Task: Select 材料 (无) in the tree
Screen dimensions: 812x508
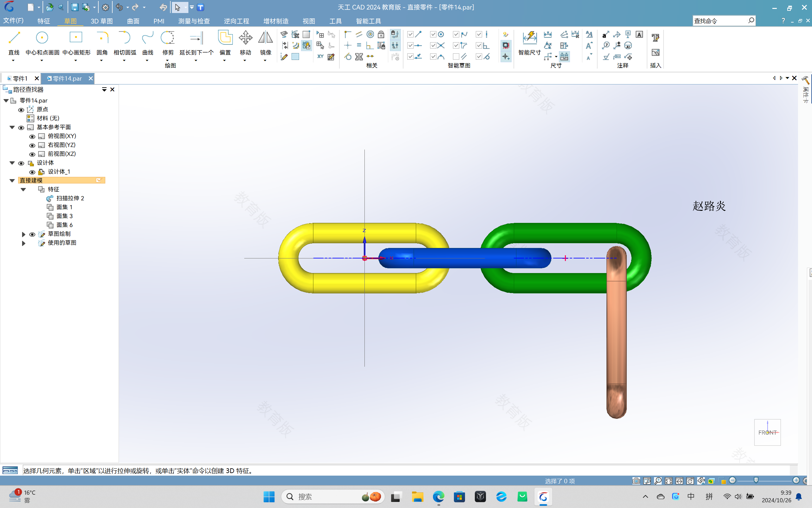Action: click(x=48, y=118)
